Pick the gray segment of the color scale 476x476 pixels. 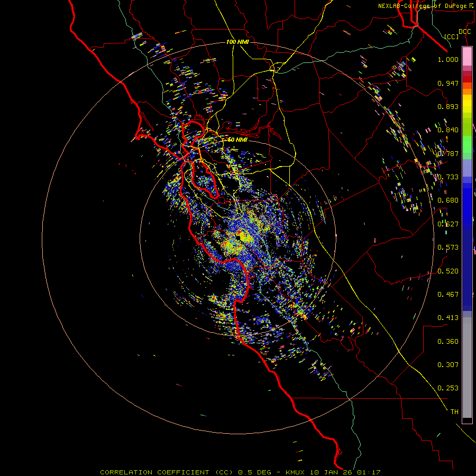(467, 368)
